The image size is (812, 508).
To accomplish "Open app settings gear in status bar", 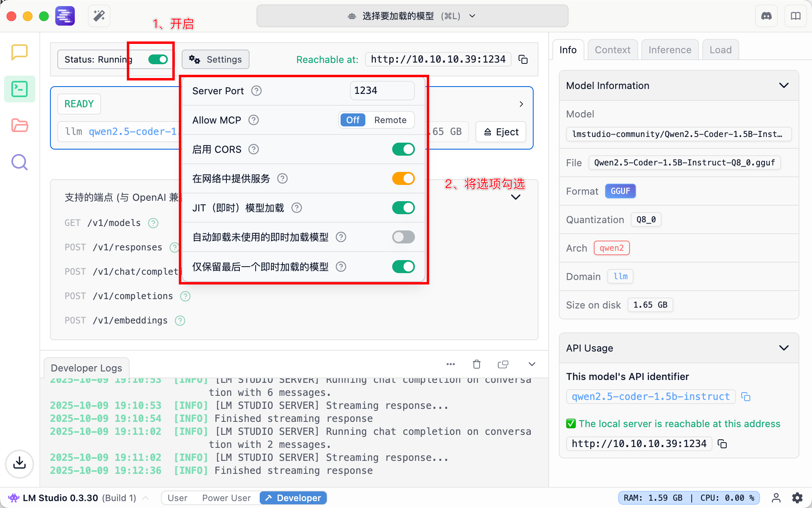I will point(797,498).
